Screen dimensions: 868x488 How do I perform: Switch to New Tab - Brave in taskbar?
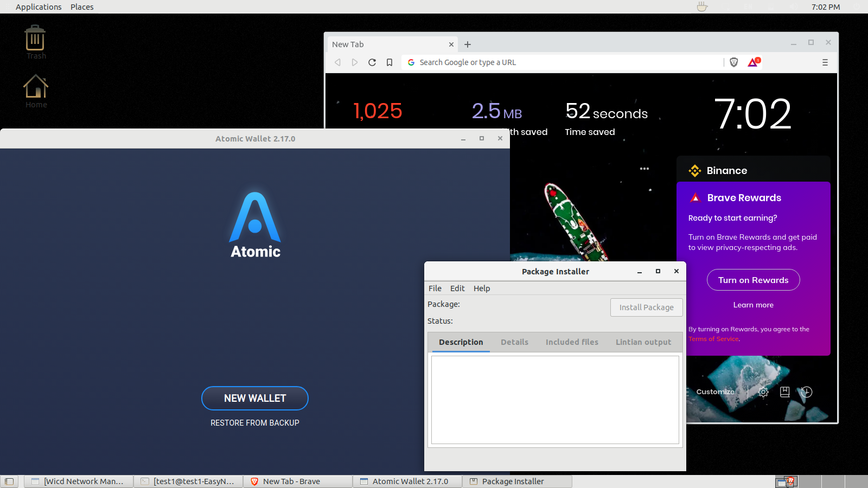point(298,481)
